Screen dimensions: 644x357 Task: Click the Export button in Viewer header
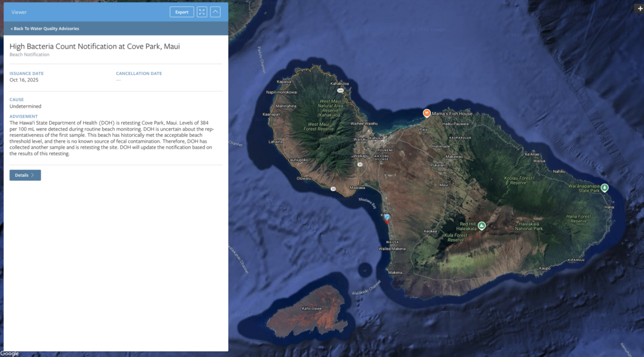pyautogui.click(x=181, y=12)
